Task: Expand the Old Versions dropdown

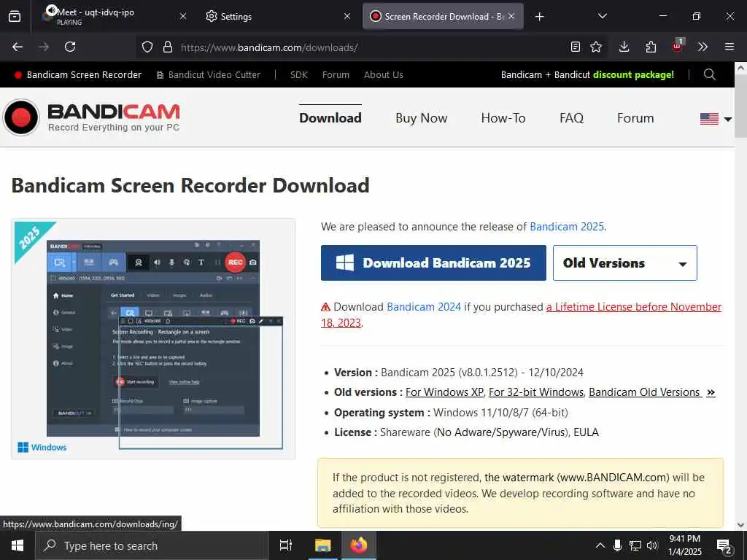Action: [x=624, y=262]
